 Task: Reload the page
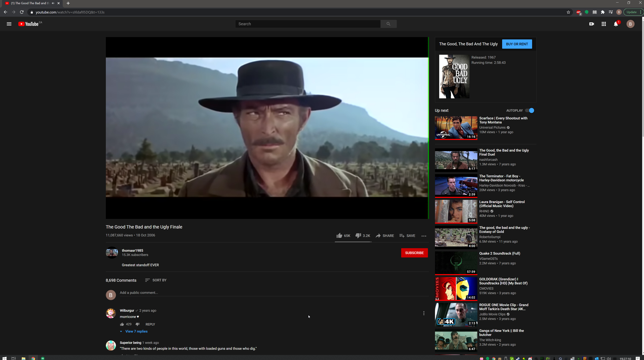coord(22,12)
